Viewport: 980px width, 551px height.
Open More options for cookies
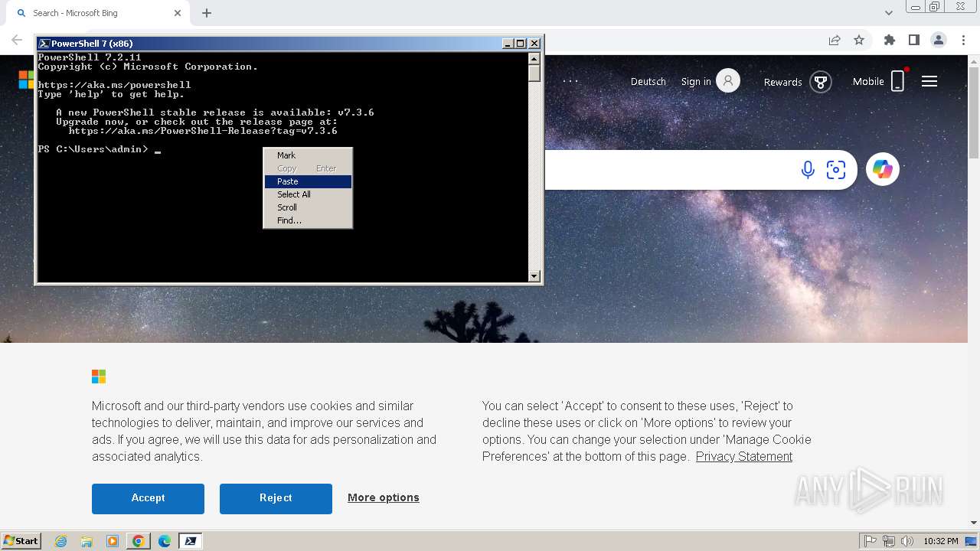(x=384, y=497)
